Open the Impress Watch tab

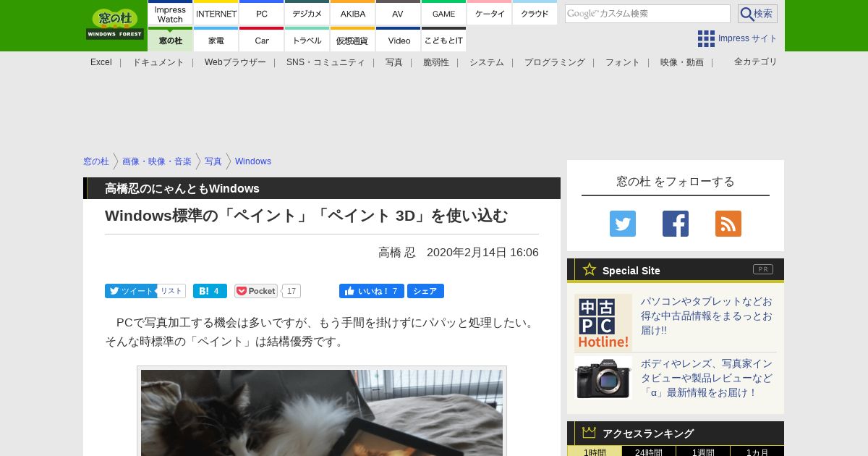click(x=170, y=14)
